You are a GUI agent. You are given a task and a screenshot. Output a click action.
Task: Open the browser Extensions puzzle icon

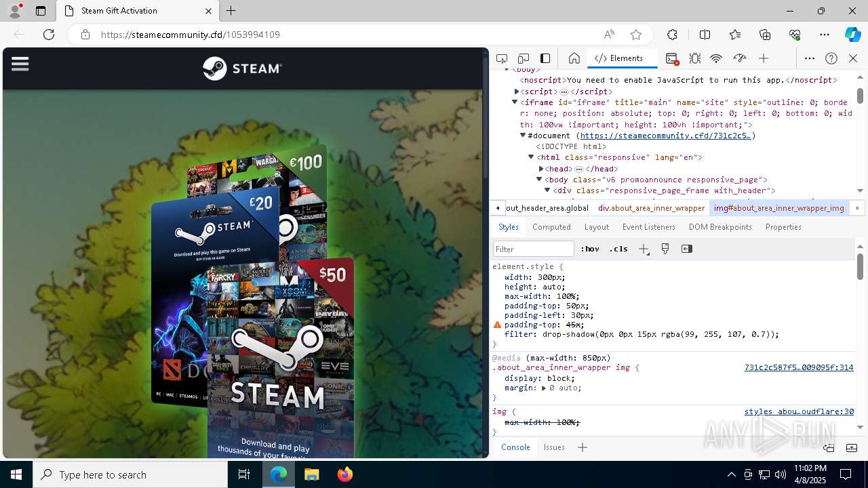[x=672, y=35]
